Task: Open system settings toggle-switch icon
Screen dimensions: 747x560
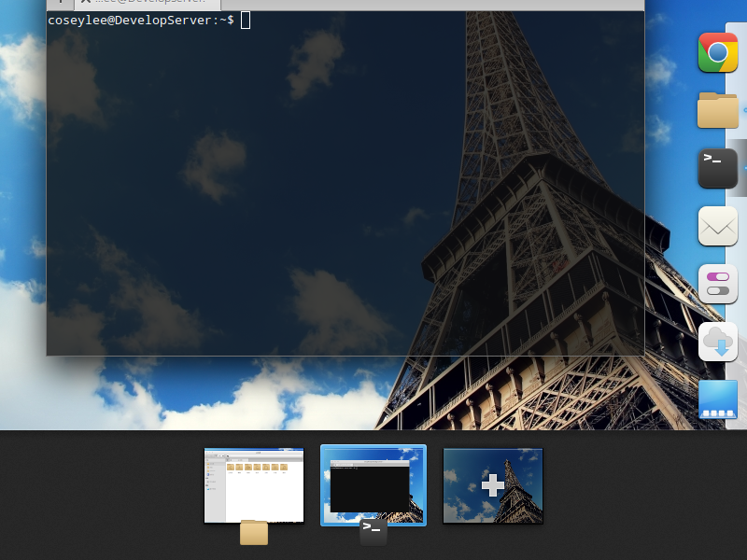Action: click(717, 284)
